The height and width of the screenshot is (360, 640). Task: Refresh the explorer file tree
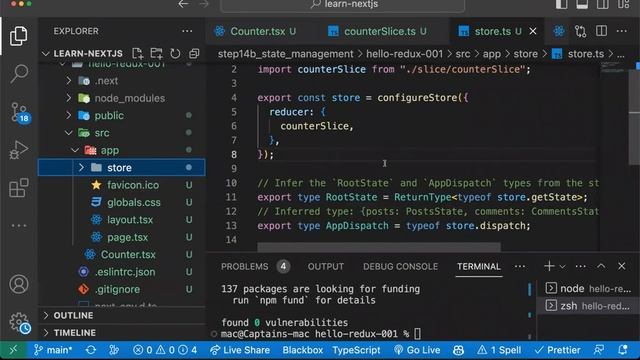point(175,53)
